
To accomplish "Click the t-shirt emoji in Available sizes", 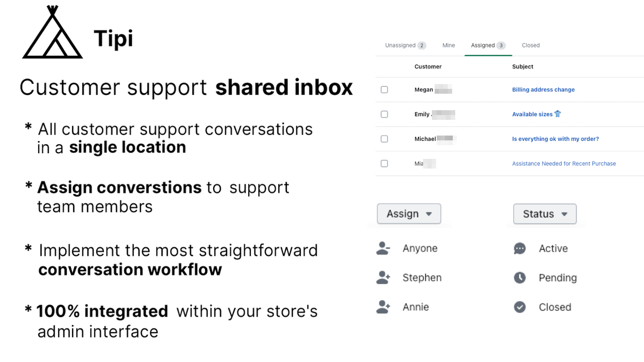I will click(x=557, y=114).
